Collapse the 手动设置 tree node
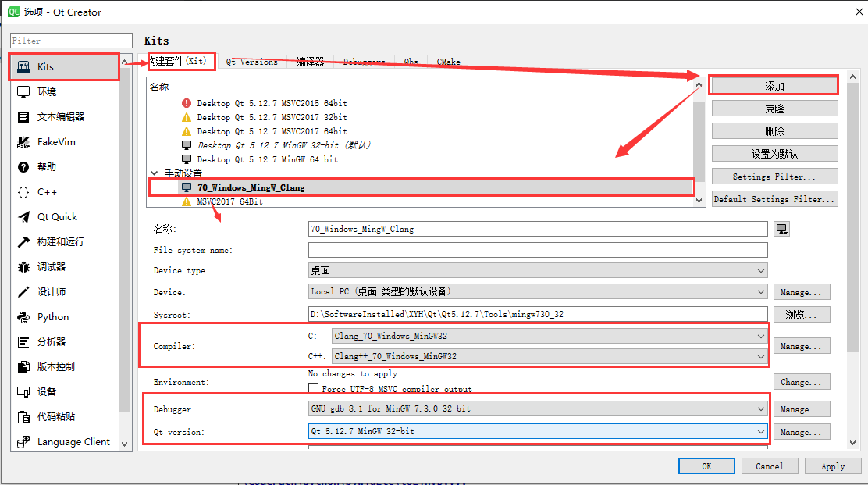Viewport: 868px width, 485px height. pyautogui.click(x=153, y=172)
